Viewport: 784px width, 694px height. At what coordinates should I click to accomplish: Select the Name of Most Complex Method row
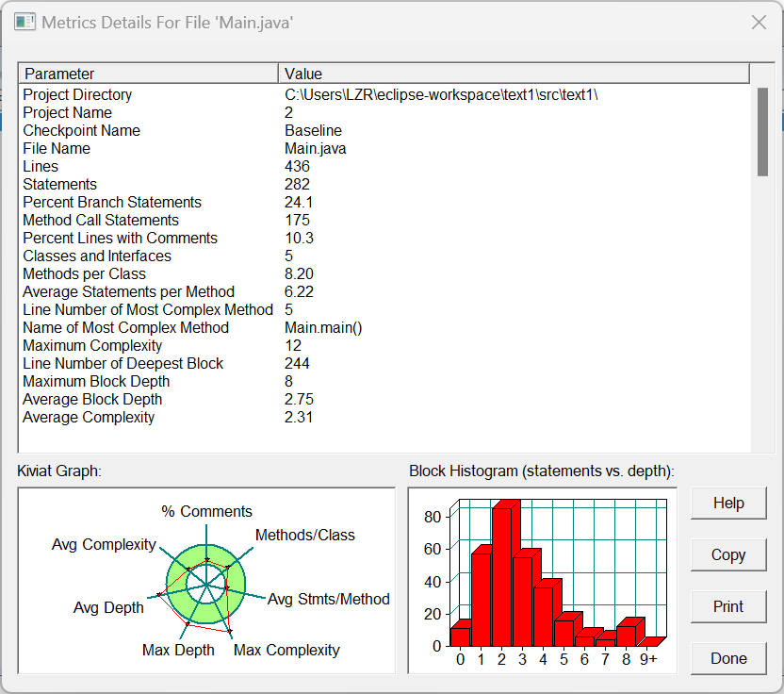click(384, 328)
